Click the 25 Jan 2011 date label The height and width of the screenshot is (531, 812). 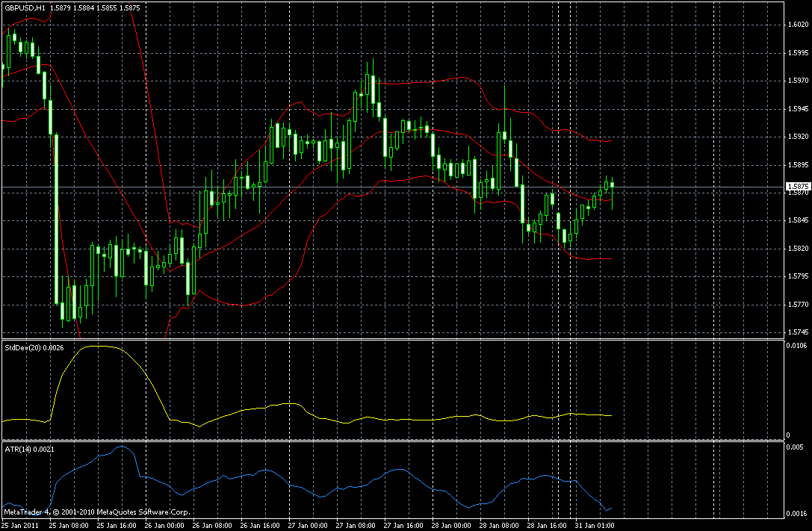coord(20,526)
